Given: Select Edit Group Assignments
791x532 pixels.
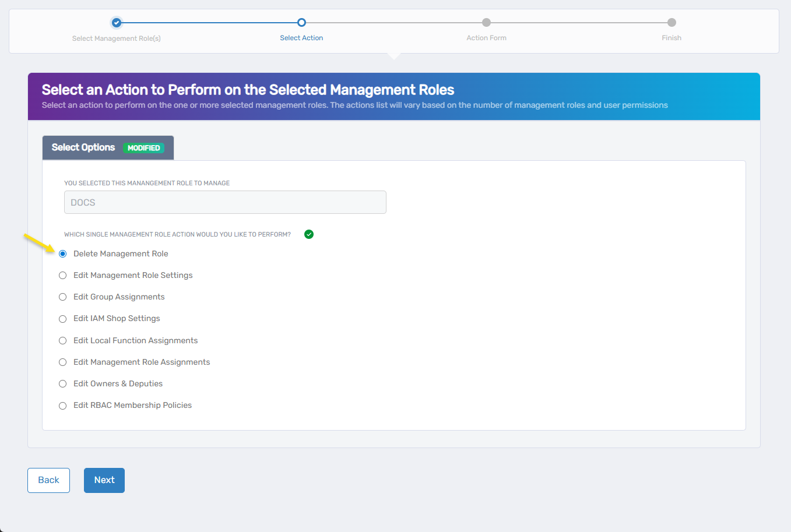Looking at the screenshot, I should click(x=62, y=297).
